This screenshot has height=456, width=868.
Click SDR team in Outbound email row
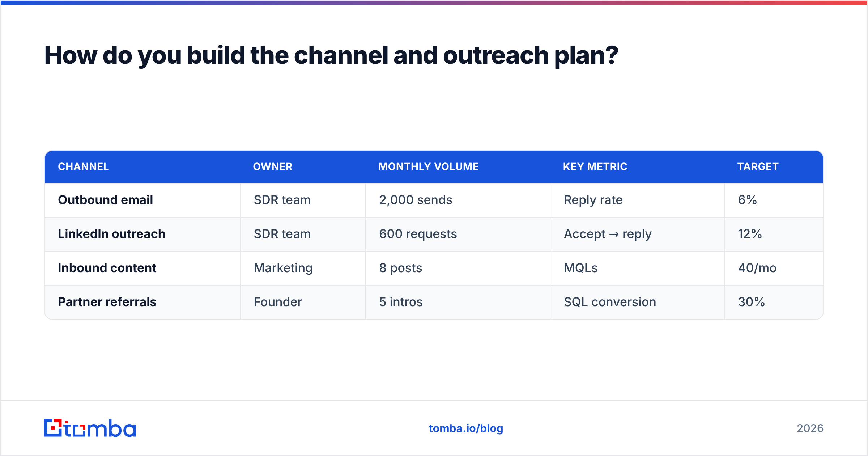[303, 200]
